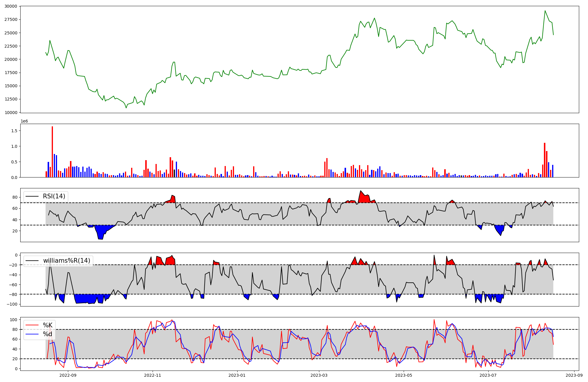Click the %K legend entry
This screenshot has width=588, height=382.
coord(47,325)
